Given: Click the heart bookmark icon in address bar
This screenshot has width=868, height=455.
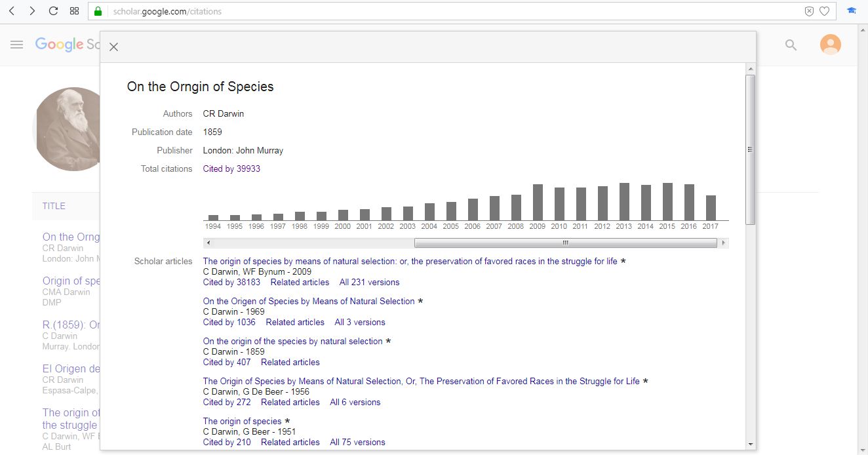Looking at the screenshot, I should (x=825, y=11).
